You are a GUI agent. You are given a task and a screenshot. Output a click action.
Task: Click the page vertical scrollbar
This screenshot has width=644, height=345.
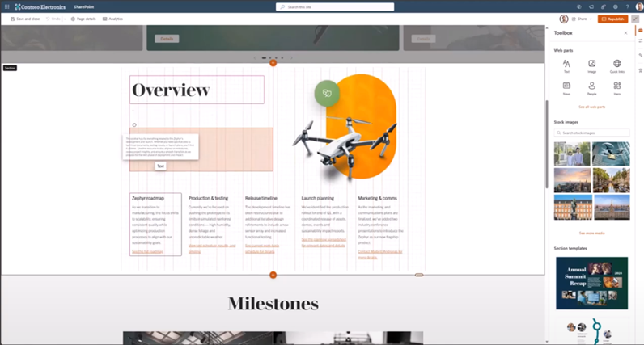(546, 144)
